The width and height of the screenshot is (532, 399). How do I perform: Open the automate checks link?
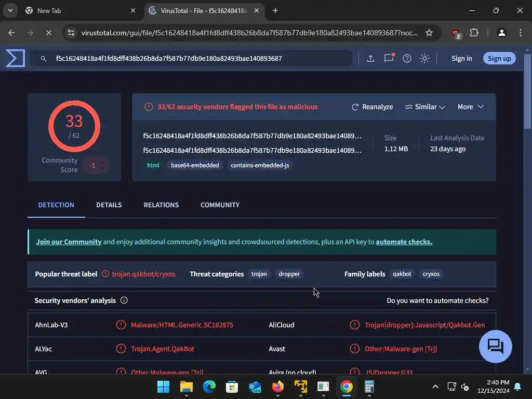404,242
